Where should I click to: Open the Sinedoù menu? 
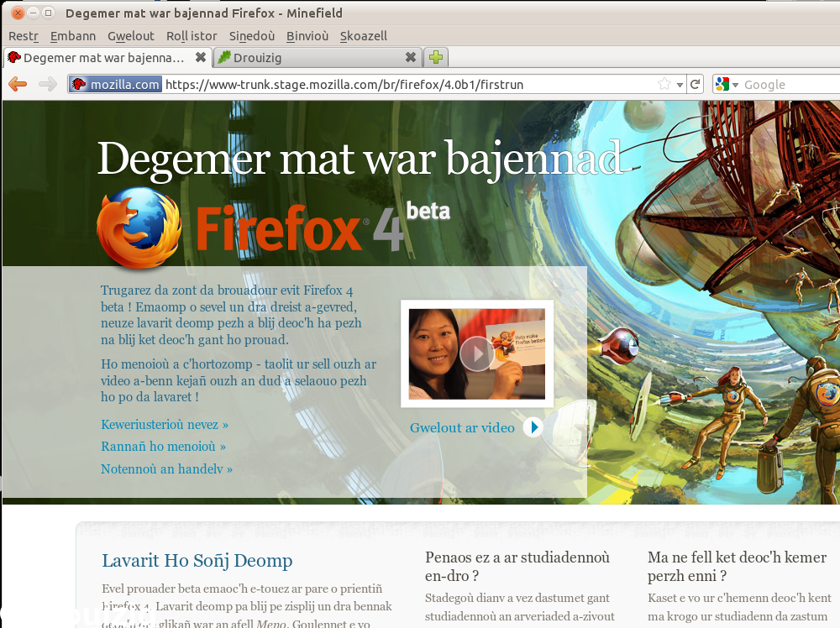point(252,36)
